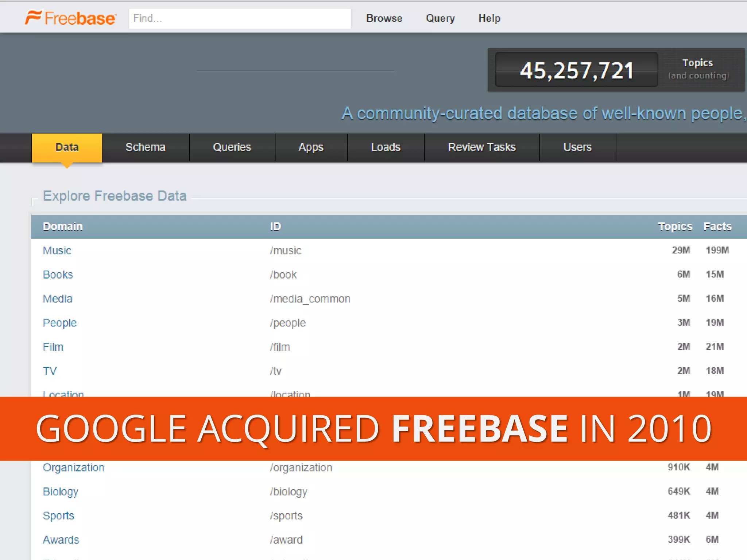
Task: Click the 910K topics value for Organization
Action: point(679,467)
